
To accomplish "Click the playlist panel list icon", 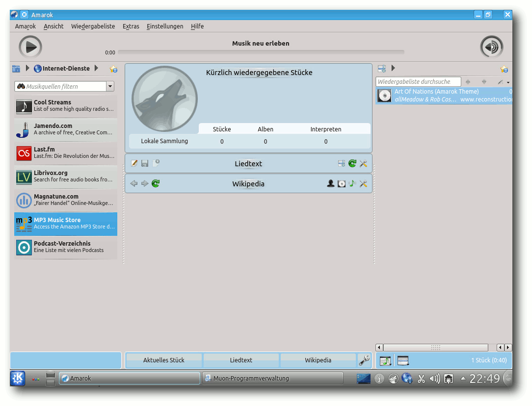I will click(382, 69).
